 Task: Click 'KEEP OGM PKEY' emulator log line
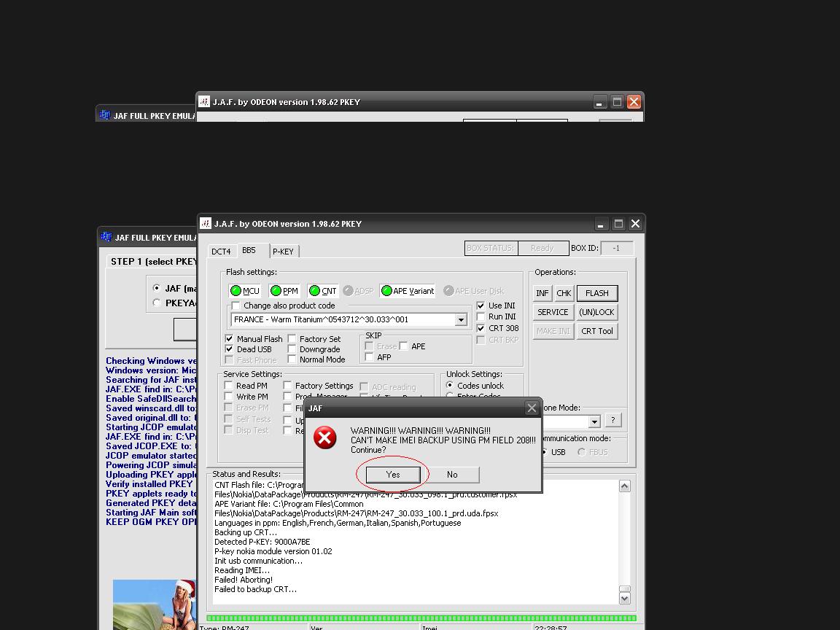coord(151,522)
